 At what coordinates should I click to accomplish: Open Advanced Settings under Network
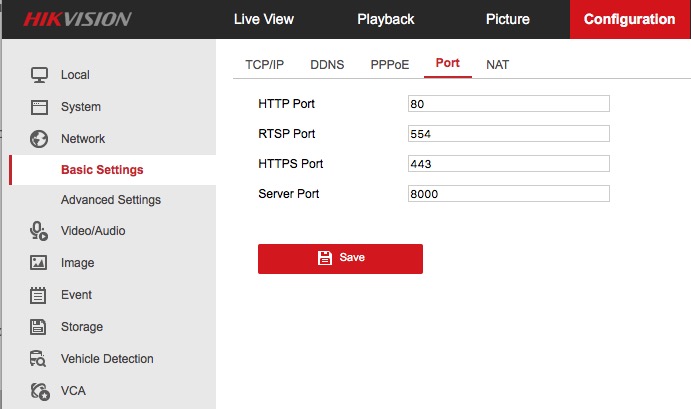[110, 200]
